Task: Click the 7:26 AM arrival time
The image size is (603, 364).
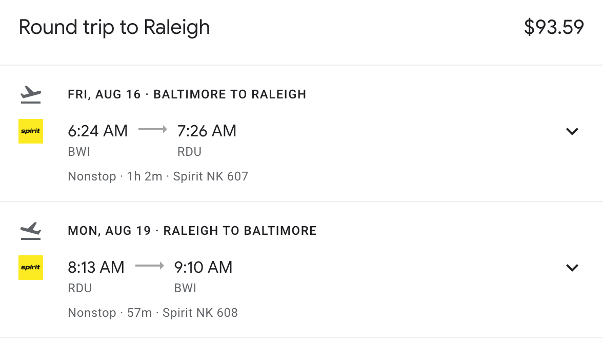Action: click(x=207, y=131)
